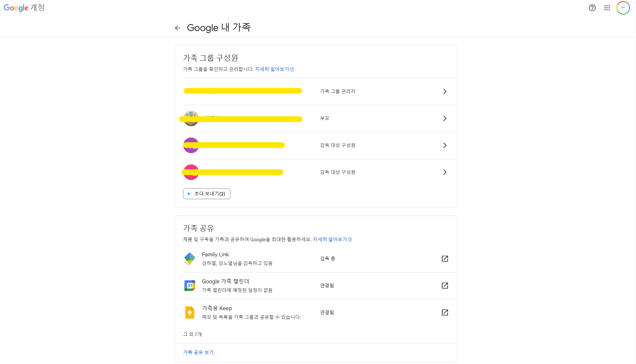The image size is (636, 364).
Task: Click the 초대 보내기(2) button
Action: (207, 194)
